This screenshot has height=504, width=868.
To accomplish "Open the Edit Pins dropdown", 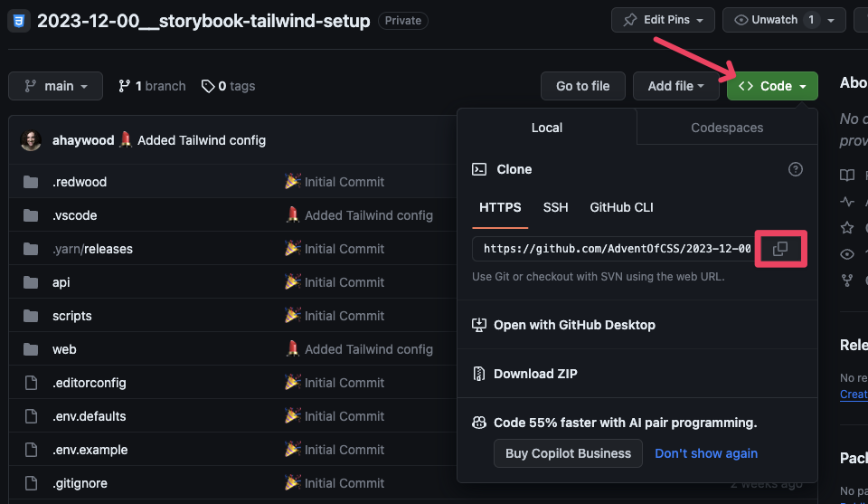I will (663, 20).
